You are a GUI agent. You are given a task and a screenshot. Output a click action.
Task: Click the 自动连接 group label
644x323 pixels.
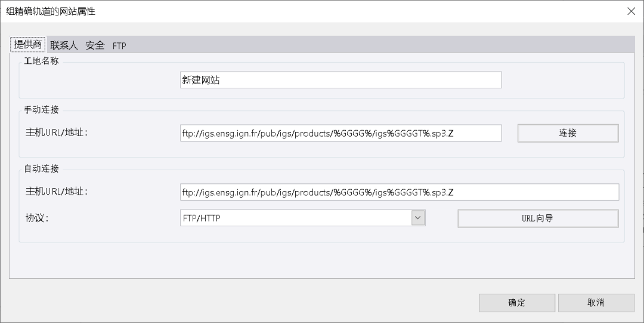[41, 168]
